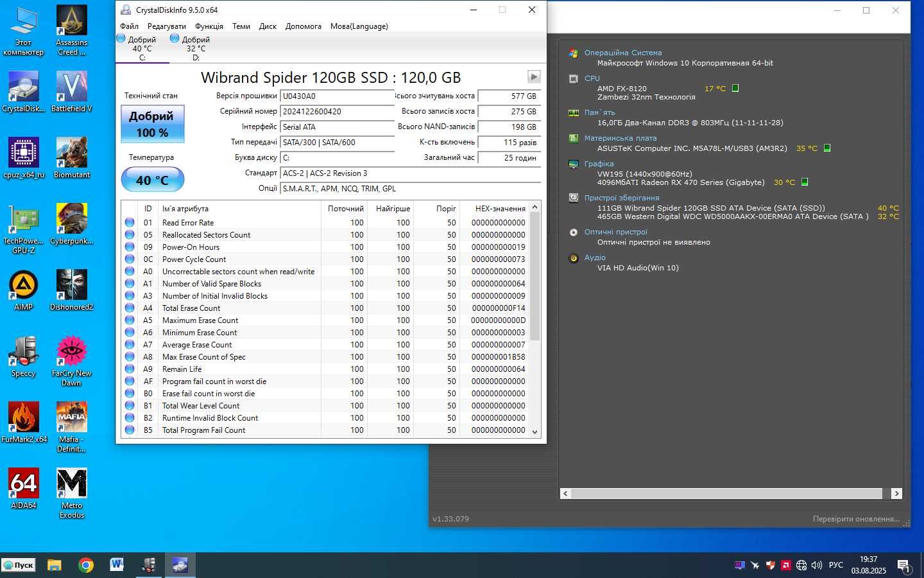Open Microsoft Word from the taskbar

pyautogui.click(x=117, y=565)
